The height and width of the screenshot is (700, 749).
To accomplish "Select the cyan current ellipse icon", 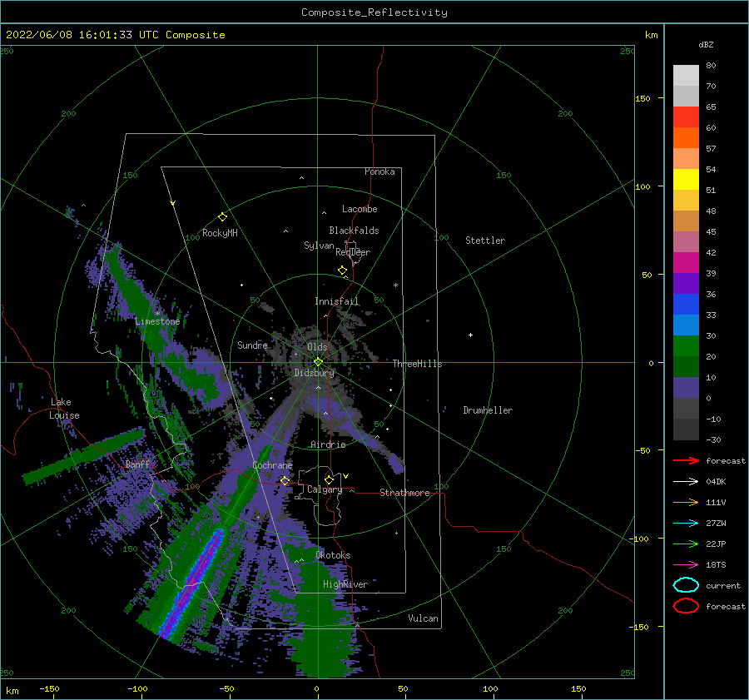I will pyautogui.click(x=686, y=585).
